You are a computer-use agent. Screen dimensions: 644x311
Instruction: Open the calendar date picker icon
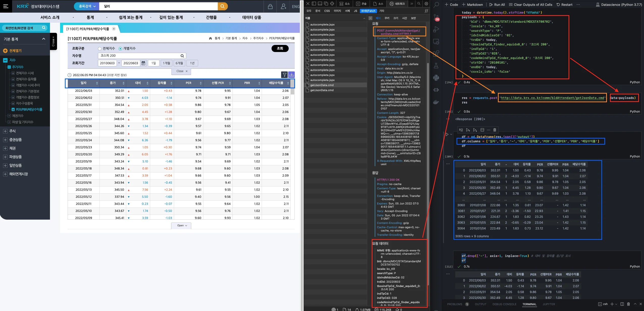coord(143,63)
